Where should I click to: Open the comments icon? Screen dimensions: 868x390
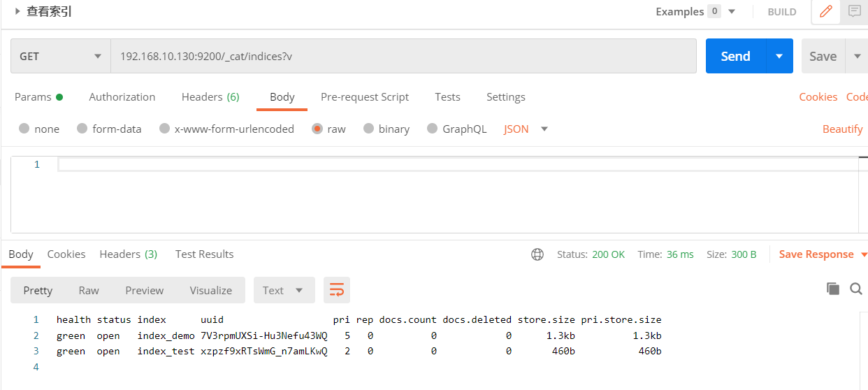coord(854,12)
